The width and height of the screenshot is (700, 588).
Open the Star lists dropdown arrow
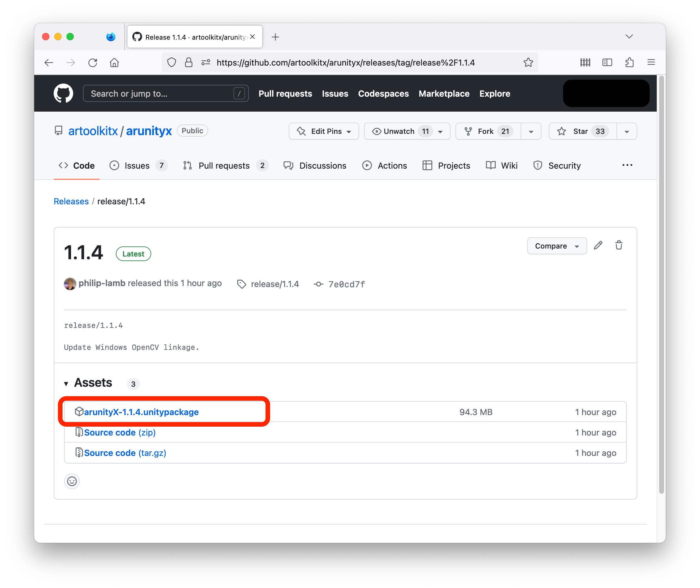click(x=627, y=131)
